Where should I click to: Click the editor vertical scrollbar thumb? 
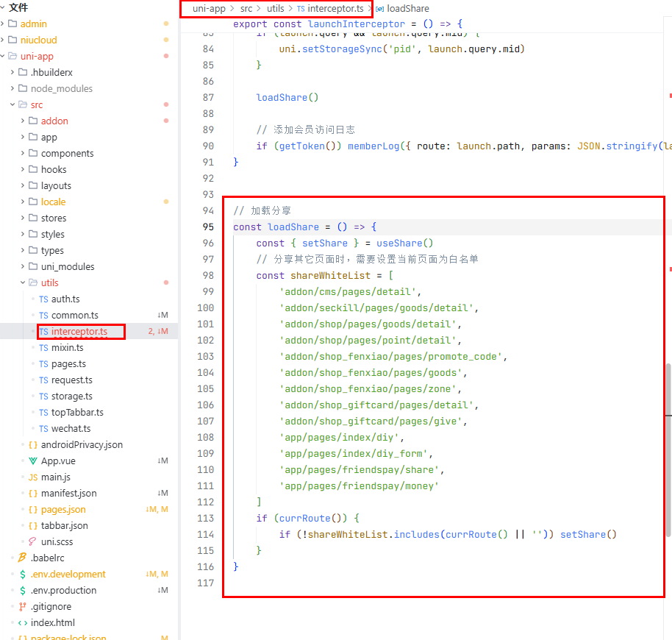tap(668, 449)
